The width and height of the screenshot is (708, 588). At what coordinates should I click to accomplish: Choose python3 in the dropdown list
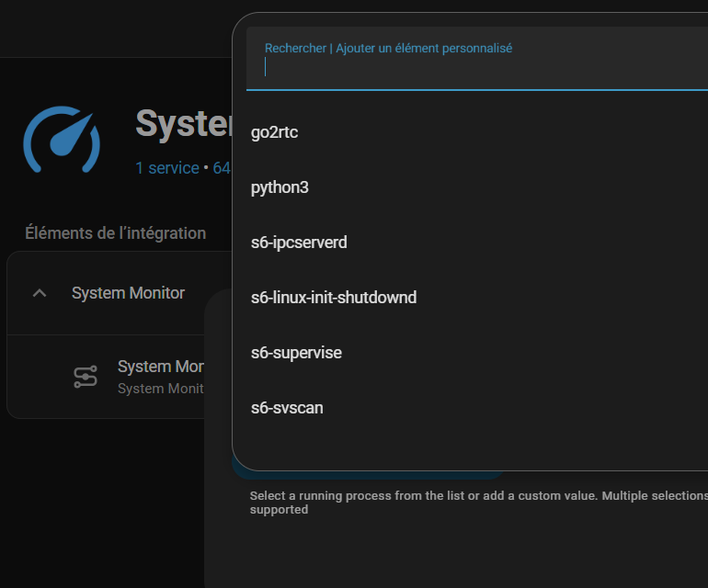click(280, 187)
